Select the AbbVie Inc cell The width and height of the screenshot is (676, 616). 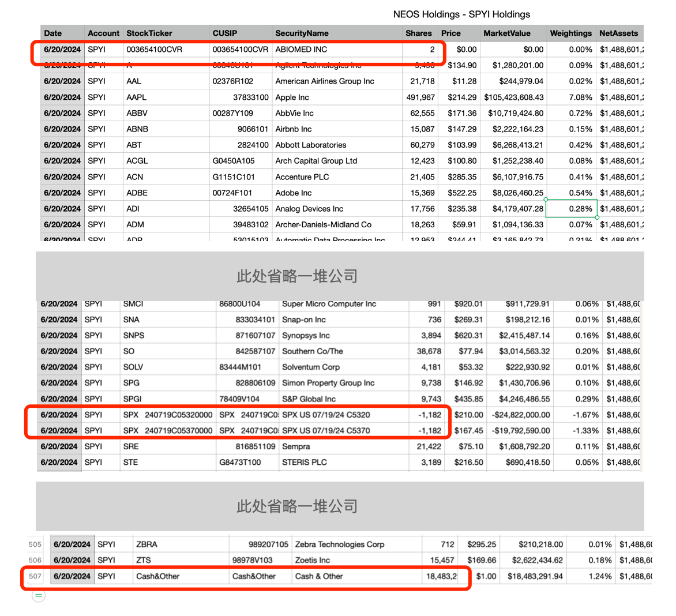point(337,114)
